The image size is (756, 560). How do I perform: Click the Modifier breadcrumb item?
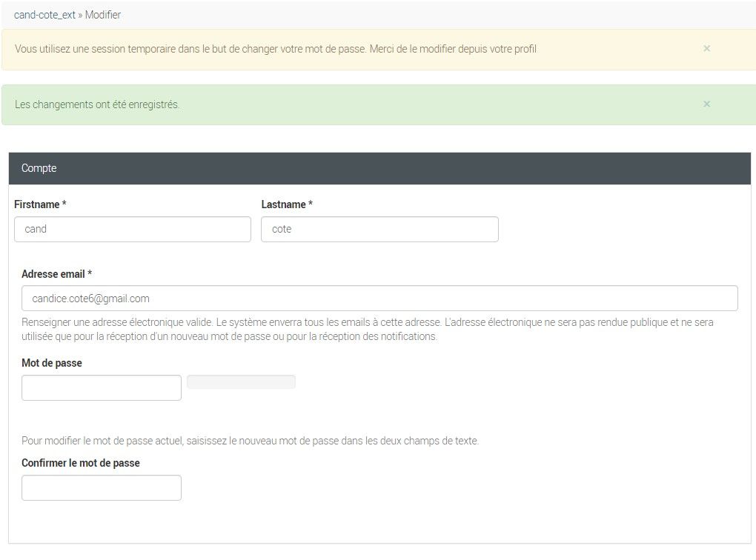103,15
